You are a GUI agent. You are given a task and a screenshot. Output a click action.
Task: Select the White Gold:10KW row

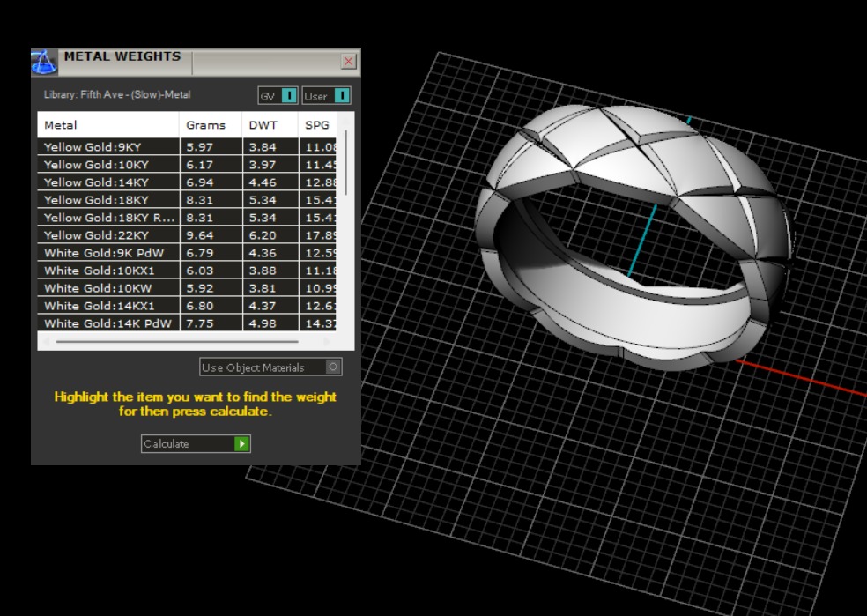pyautogui.click(x=187, y=289)
